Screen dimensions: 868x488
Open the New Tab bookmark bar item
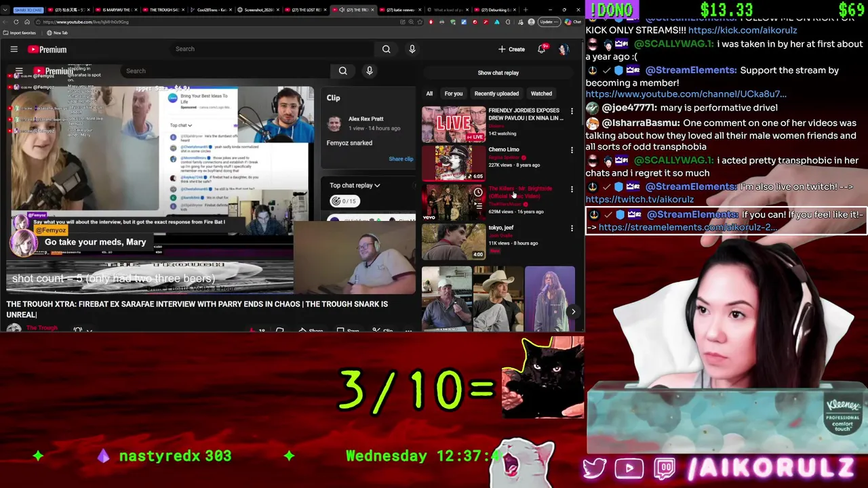pyautogui.click(x=56, y=33)
